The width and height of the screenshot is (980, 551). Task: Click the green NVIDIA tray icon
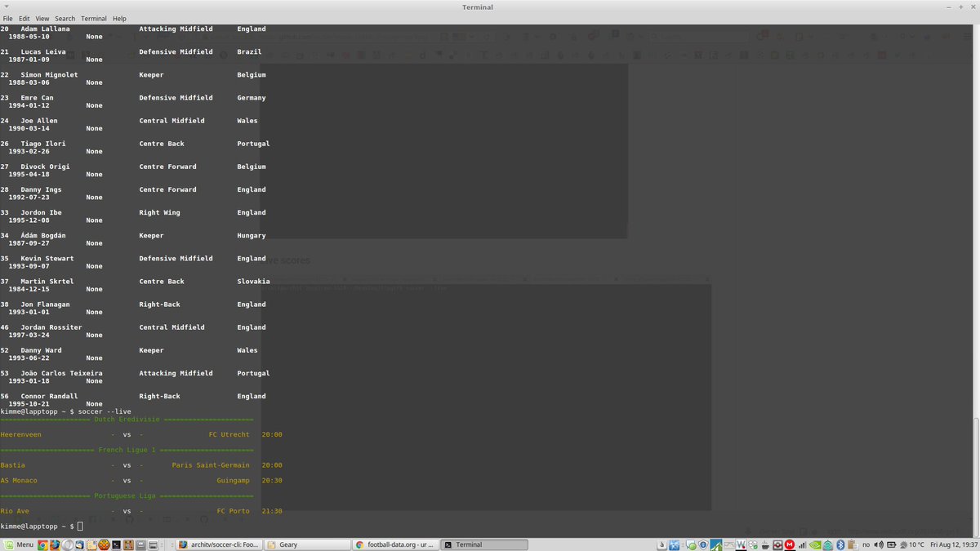point(814,544)
